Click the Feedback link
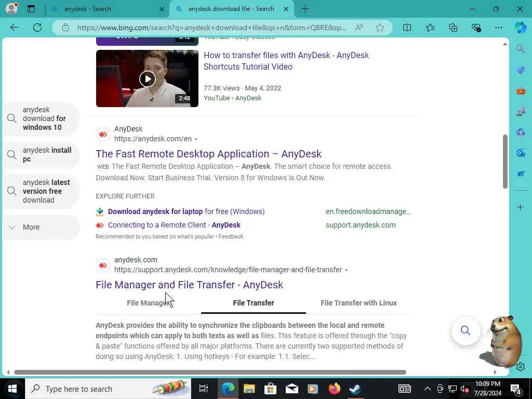532x399 pixels. coord(231,236)
